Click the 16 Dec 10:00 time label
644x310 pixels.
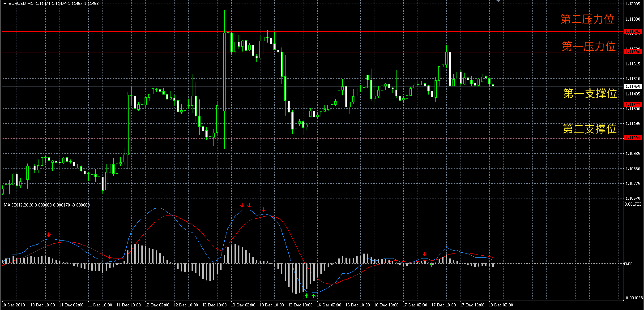tap(358, 305)
